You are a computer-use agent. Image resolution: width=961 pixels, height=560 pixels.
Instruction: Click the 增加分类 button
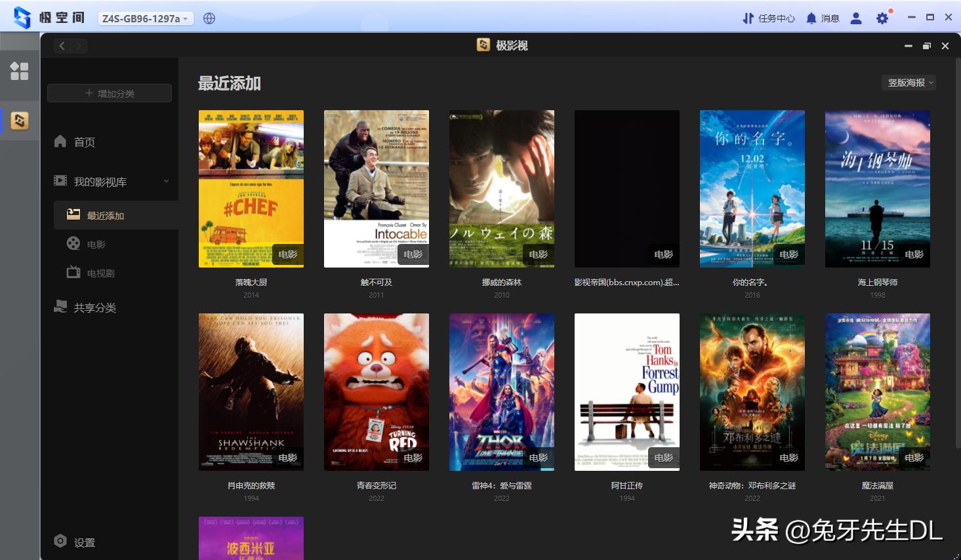tap(110, 93)
